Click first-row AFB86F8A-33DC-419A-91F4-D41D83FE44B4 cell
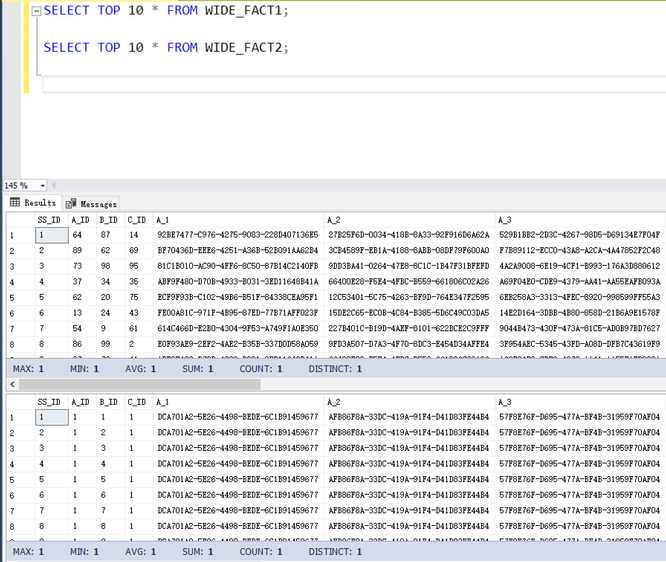The height and width of the screenshot is (562, 666). [409, 417]
